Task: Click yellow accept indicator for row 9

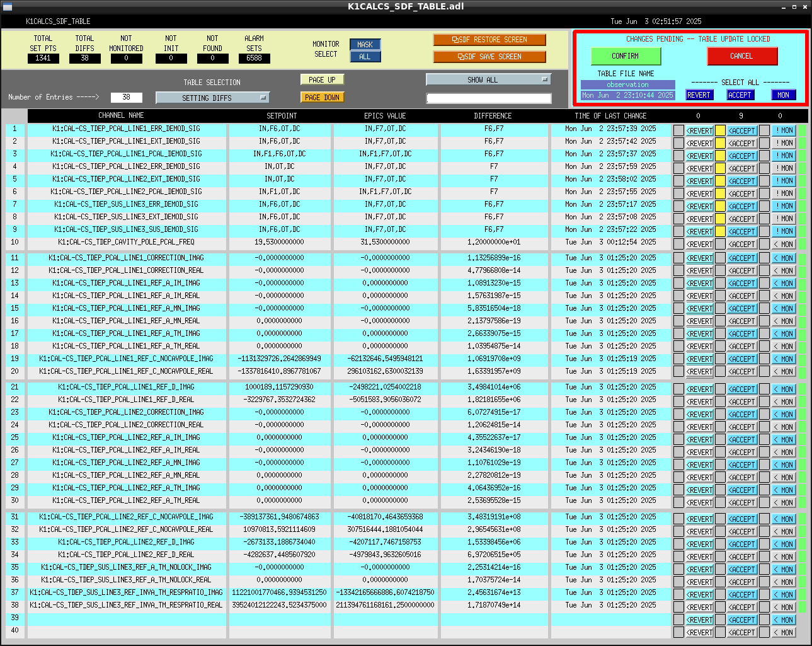Action: pyautogui.click(x=720, y=231)
